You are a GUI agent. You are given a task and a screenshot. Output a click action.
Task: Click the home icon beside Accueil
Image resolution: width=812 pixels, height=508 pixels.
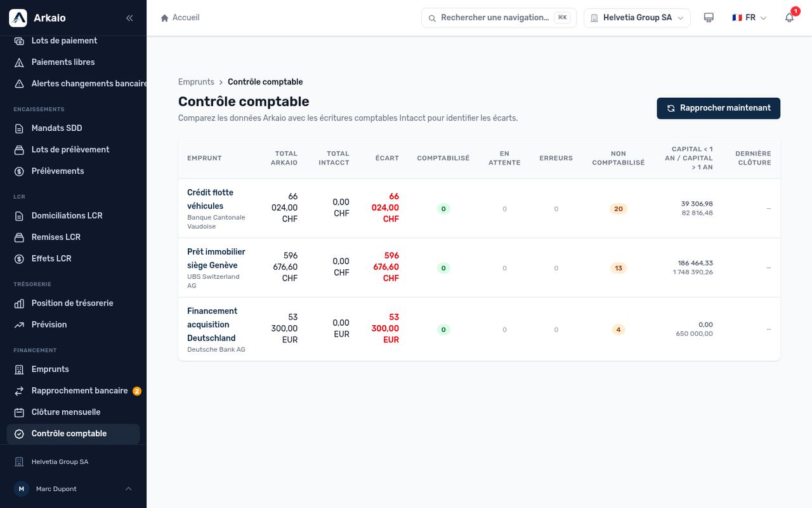pyautogui.click(x=165, y=18)
